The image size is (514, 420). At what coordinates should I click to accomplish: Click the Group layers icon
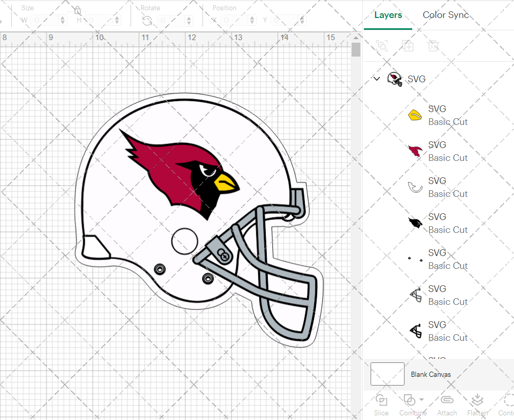click(x=382, y=46)
